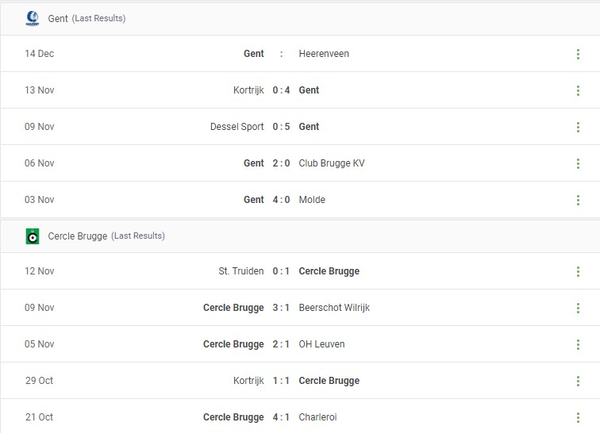
Task: Click the Gent club logo icon
Action: coord(32,18)
